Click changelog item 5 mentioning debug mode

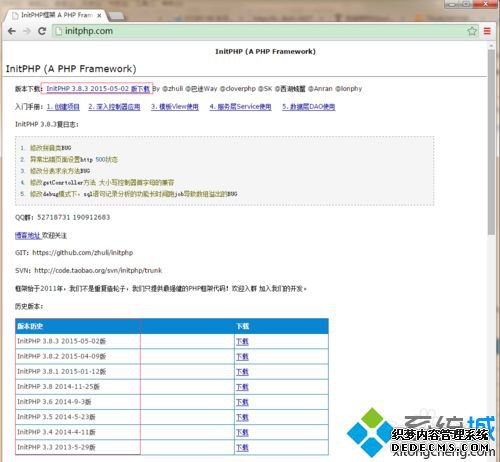(x=134, y=194)
